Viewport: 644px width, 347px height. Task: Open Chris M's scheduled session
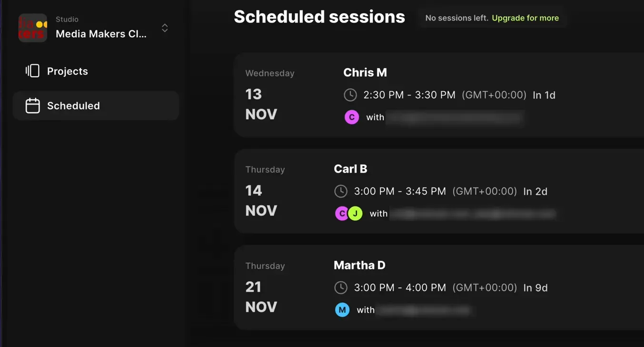coord(428,94)
